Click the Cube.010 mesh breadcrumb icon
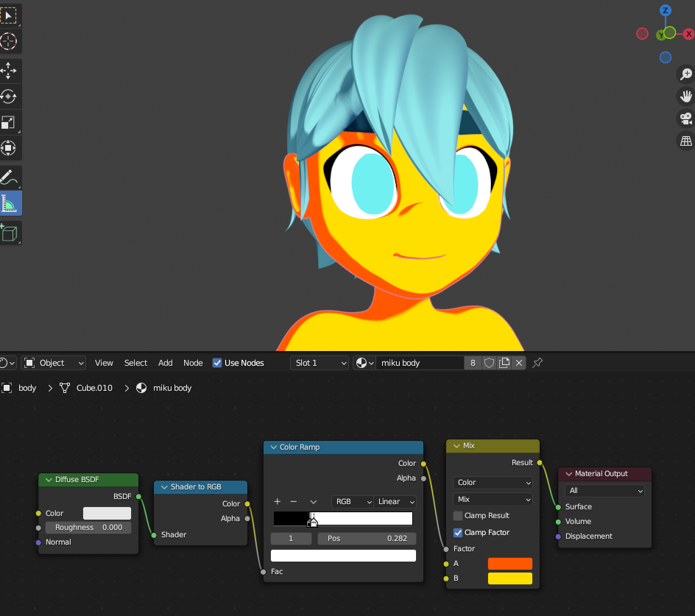 coord(65,388)
